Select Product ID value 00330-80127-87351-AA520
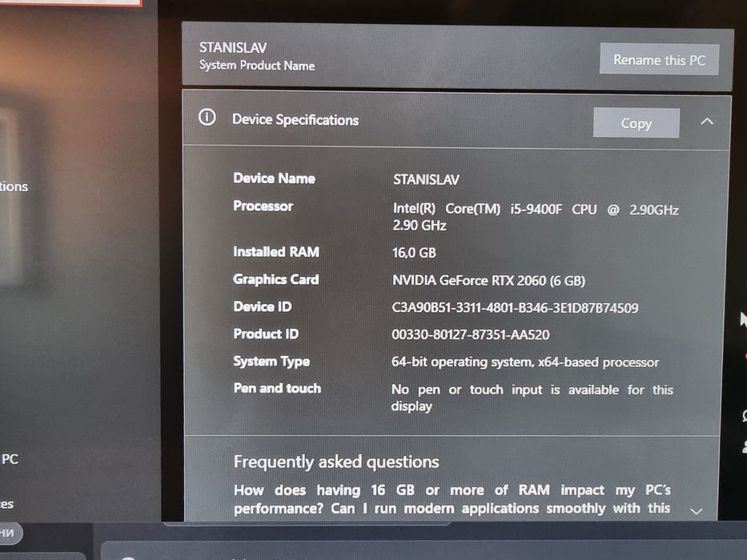The image size is (747, 560). 471,334
